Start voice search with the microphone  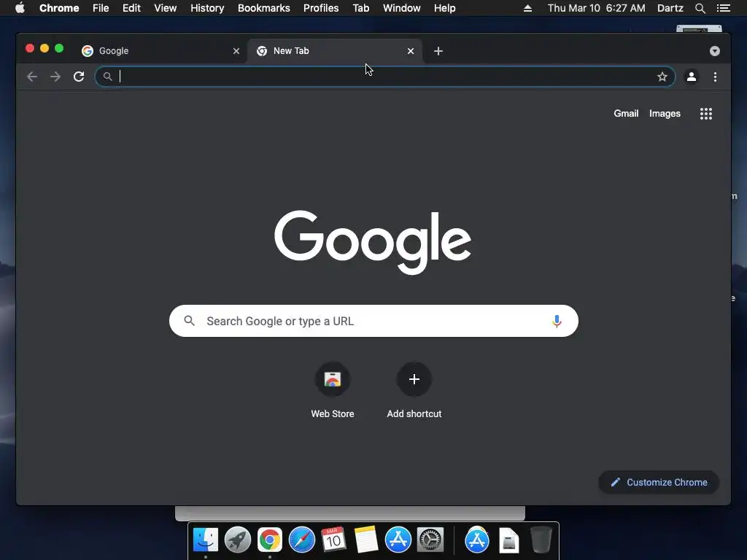point(557,321)
